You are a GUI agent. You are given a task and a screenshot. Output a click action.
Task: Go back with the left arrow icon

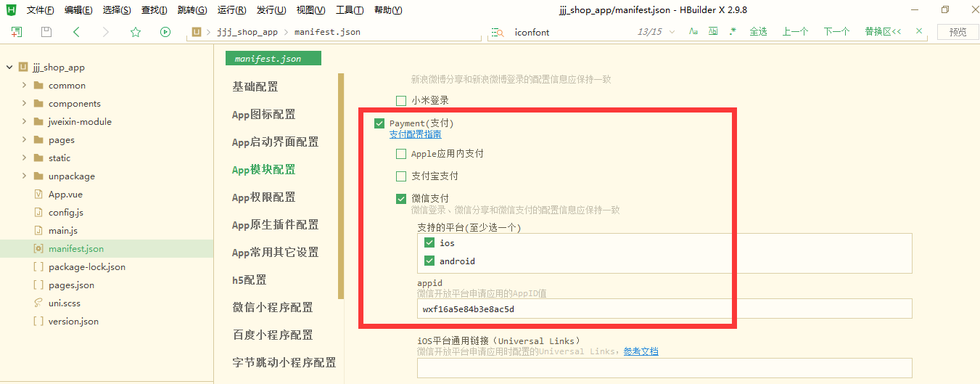[76, 32]
